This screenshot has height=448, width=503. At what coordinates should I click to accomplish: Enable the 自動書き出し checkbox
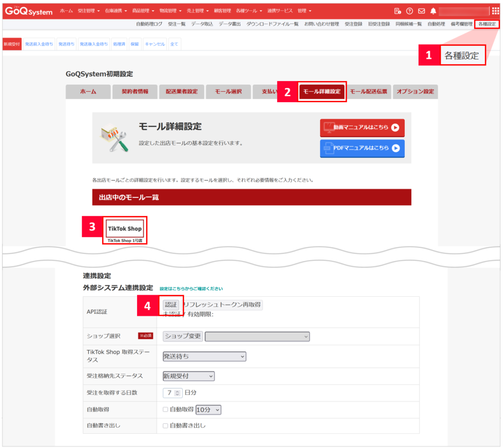coord(166,425)
